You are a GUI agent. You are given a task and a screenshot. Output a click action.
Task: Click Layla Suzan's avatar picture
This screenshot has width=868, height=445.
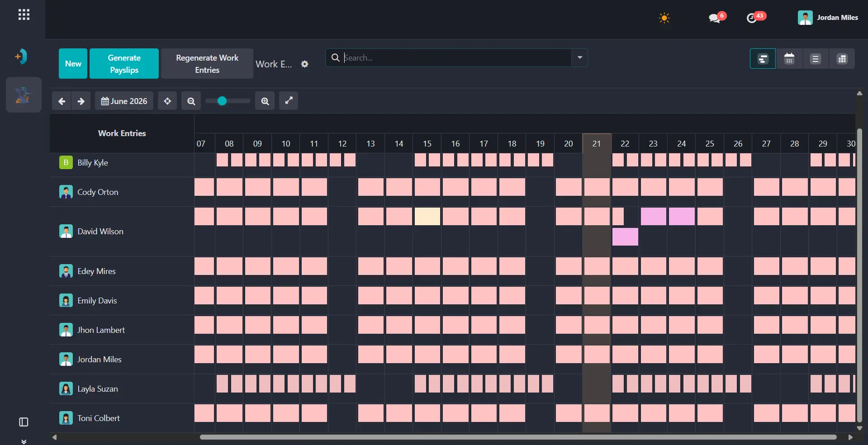point(66,388)
